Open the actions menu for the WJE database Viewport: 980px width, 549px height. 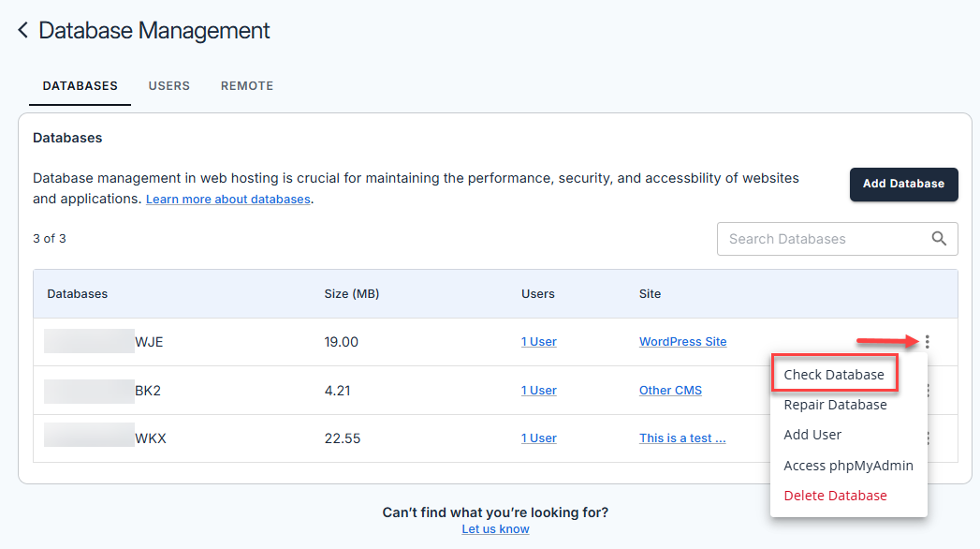(926, 341)
